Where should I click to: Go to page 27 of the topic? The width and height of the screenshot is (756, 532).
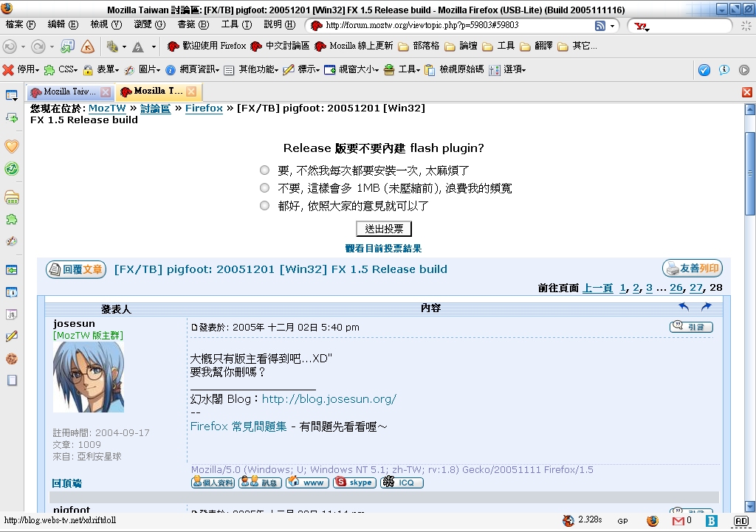(x=696, y=288)
